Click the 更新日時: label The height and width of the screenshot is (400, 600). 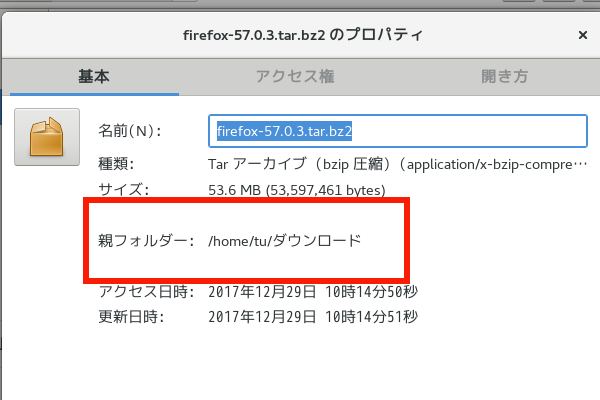[x=131, y=317]
